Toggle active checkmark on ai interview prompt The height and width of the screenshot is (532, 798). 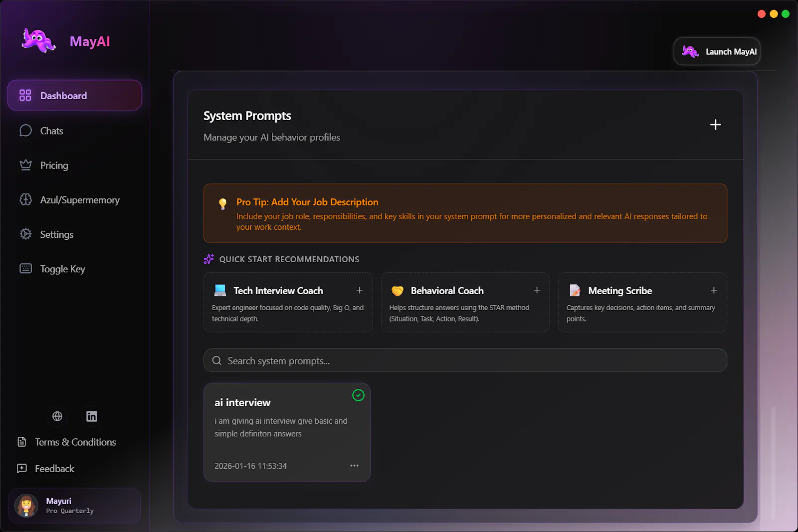click(358, 395)
